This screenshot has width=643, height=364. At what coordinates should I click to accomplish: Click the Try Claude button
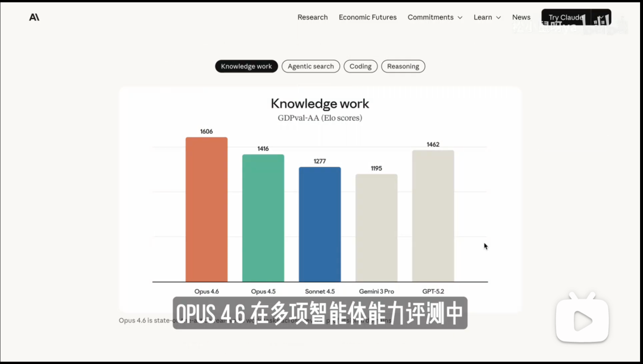point(566,17)
